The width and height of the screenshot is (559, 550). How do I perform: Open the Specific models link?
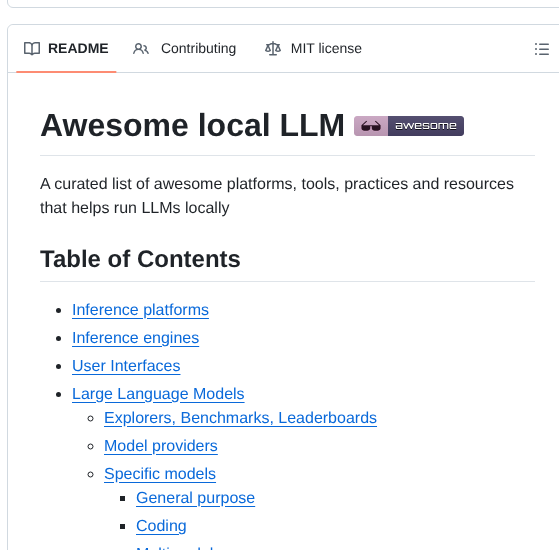[x=160, y=474]
